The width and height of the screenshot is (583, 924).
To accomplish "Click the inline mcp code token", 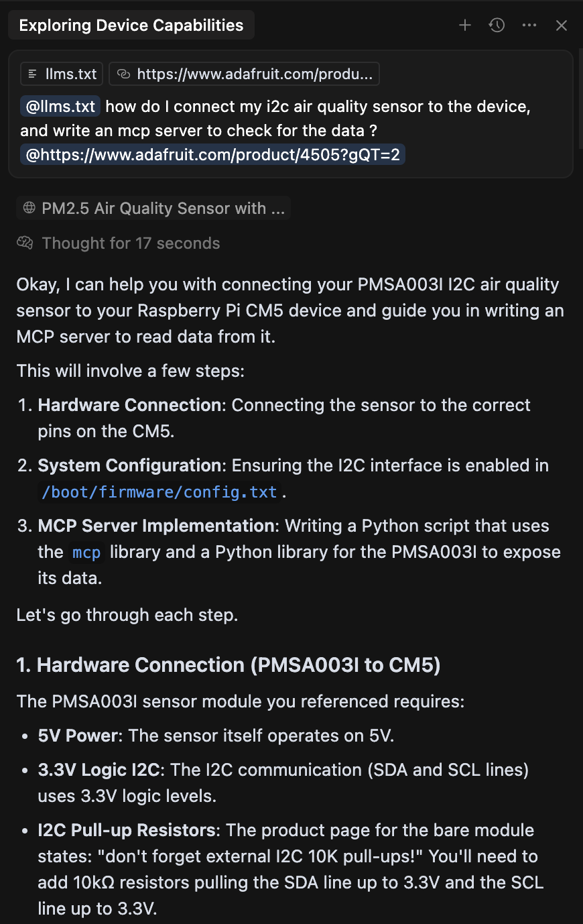I will pos(86,552).
